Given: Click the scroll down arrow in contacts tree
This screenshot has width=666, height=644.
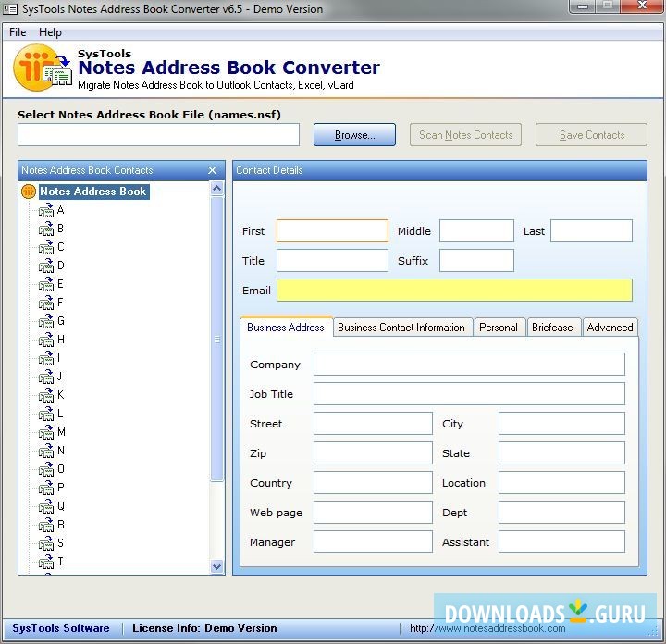Looking at the screenshot, I should pyautogui.click(x=217, y=566).
